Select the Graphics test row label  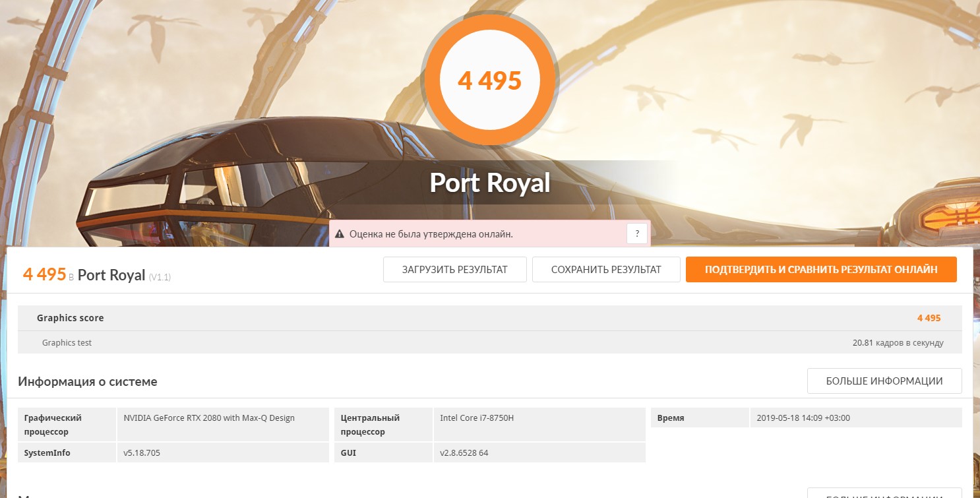pyautogui.click(x=67, y=342)
